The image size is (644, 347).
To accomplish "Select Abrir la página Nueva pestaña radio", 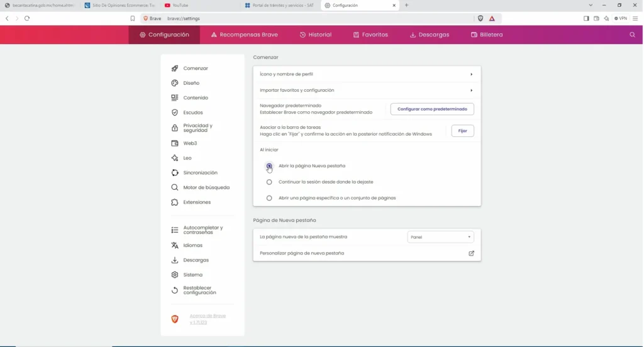I will (x=269, y=166).
